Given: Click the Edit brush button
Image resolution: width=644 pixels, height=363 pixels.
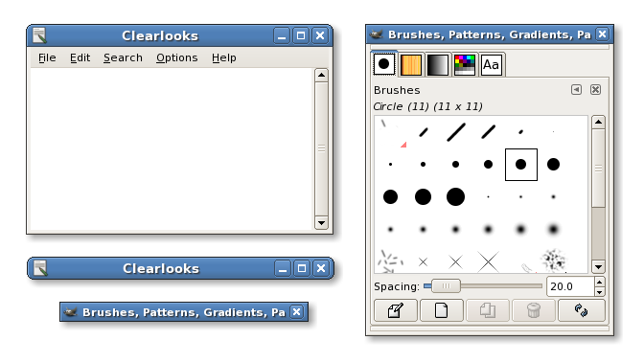Looking at the screenshot, I should point(396,310).
